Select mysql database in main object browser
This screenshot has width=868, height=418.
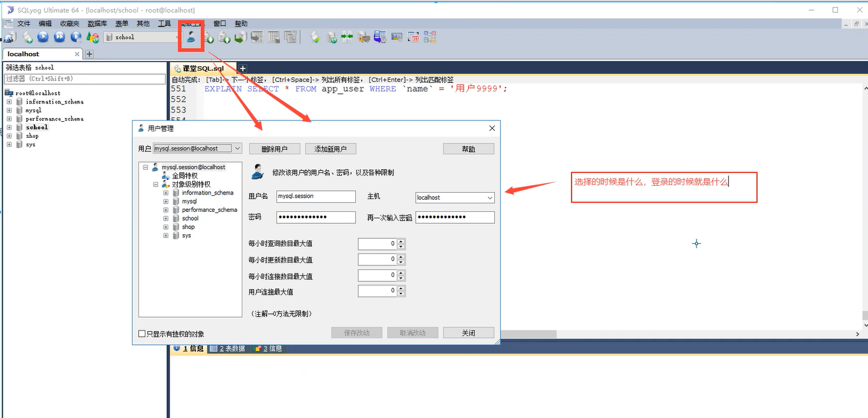coord(33,110)
